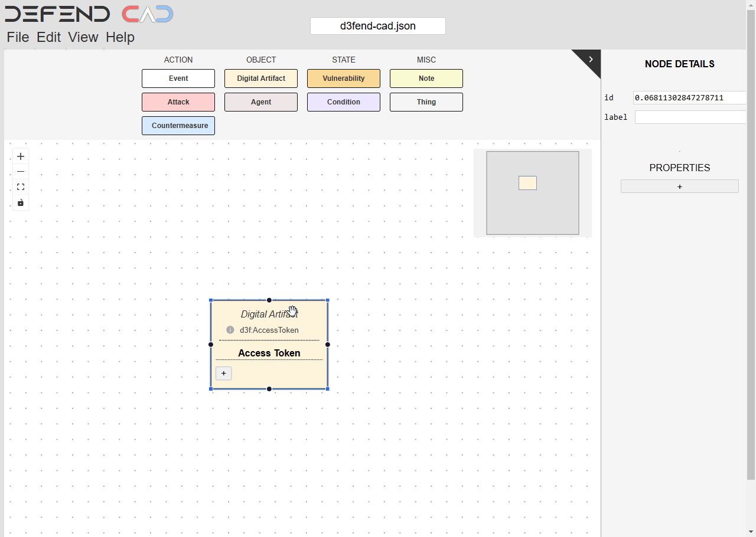Click the DEFEND CAD logo

click(x=89, y=14)
